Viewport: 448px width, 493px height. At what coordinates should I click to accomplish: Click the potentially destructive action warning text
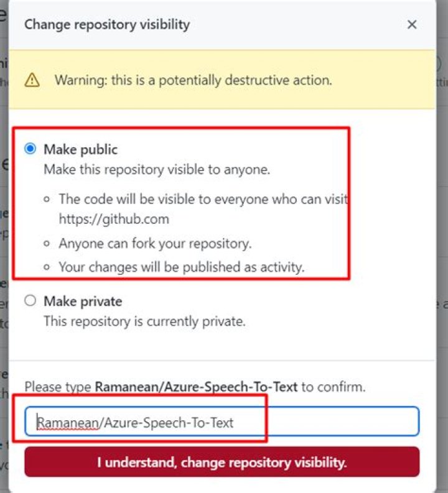tap(193, 80)
